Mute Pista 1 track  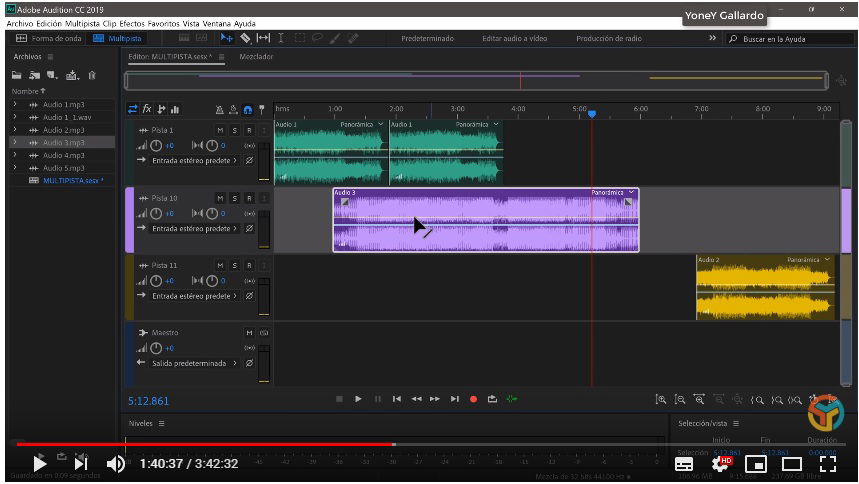220,130
